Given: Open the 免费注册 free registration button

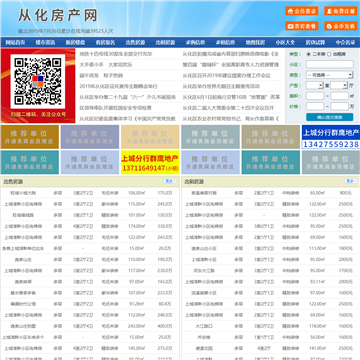Looking at the screenshot, I should (x=341, y=11).
